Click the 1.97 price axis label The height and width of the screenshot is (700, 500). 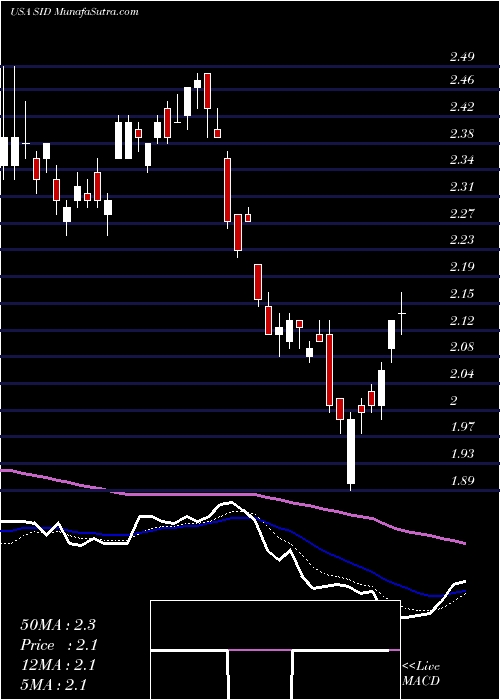[462, 427]
